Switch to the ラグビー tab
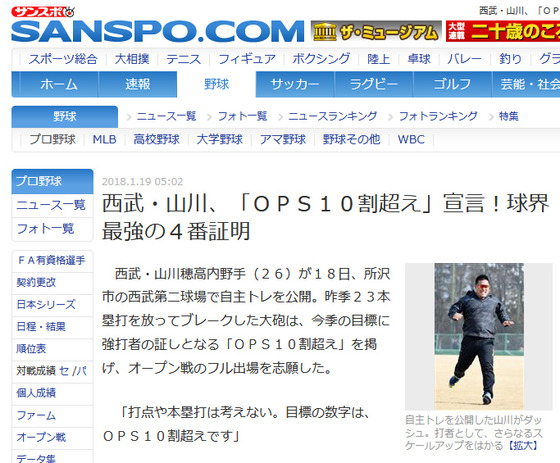 coord(374,84)
